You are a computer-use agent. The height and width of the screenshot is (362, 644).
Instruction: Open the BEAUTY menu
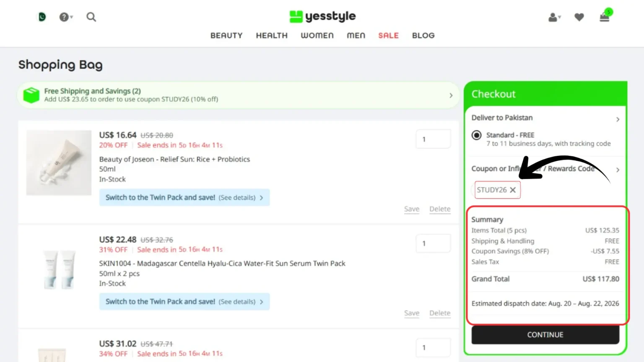point(226,36)
